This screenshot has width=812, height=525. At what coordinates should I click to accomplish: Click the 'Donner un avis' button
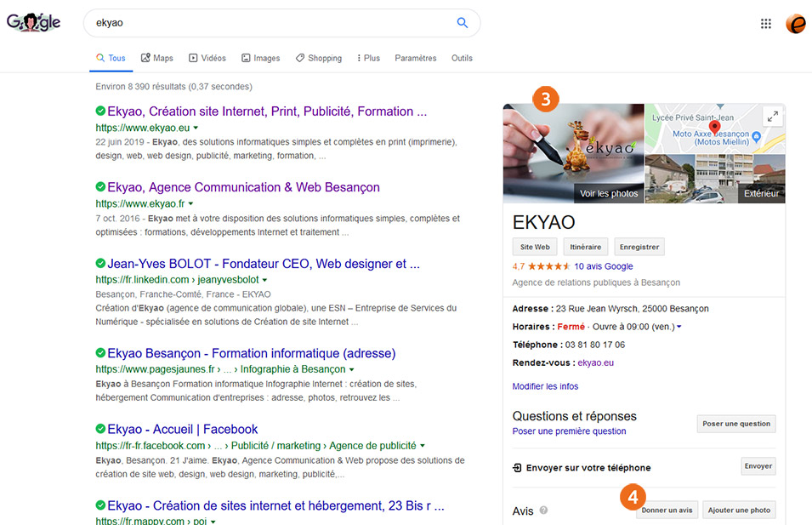click(667, 510)
